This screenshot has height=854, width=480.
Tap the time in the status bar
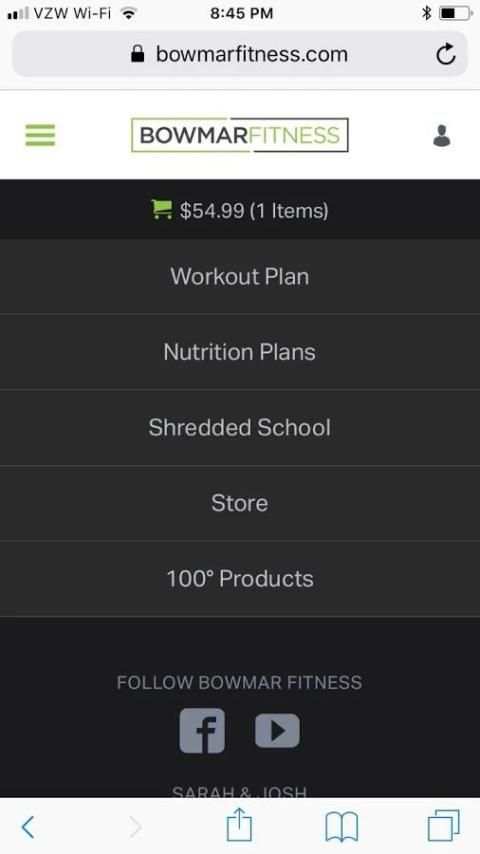(241, 13)
